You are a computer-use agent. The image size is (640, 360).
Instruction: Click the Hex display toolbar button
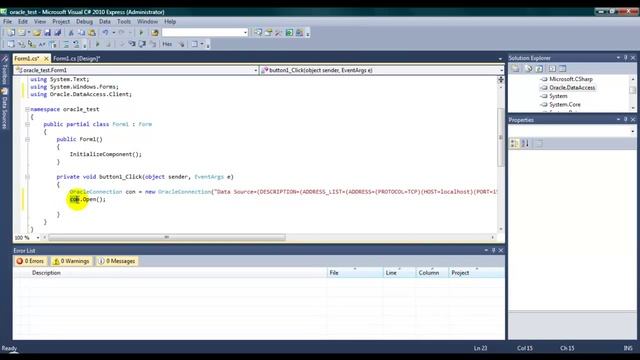[x=167, y=44]
